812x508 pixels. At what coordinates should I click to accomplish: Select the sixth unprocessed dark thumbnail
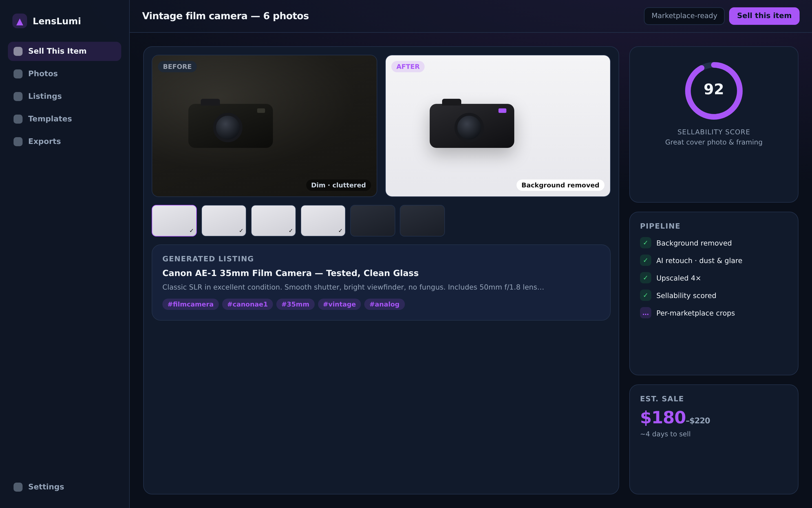422,221
